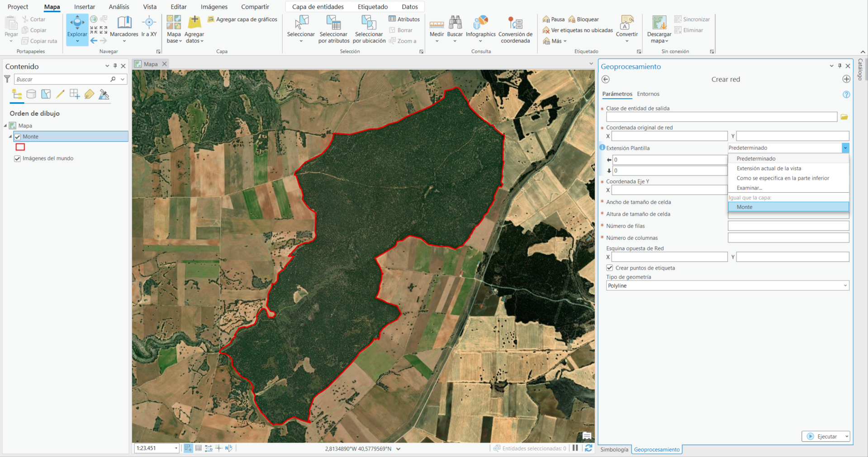Click the Labeling properties tag icon in Contenido
The height and width of the screenshot is (457, 868).
(x=89, y=94)
